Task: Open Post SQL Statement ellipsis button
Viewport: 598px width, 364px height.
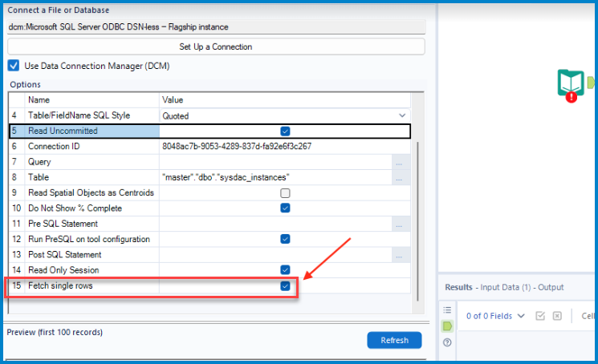Action: coord(399,255)
